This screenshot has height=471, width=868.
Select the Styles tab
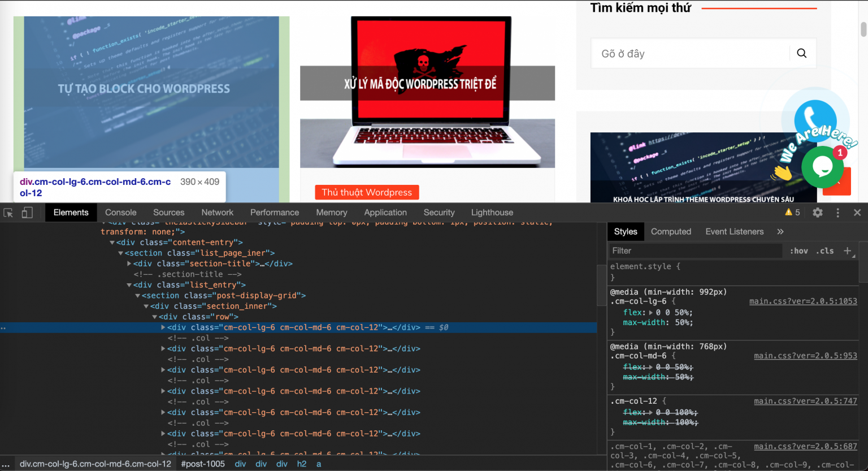(626, 232)
